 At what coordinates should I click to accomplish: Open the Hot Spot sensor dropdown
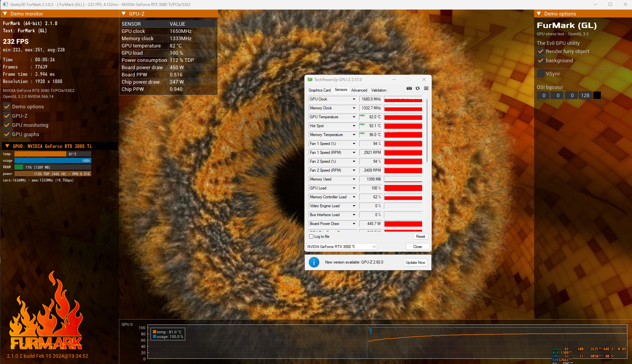tap(354, 126)
